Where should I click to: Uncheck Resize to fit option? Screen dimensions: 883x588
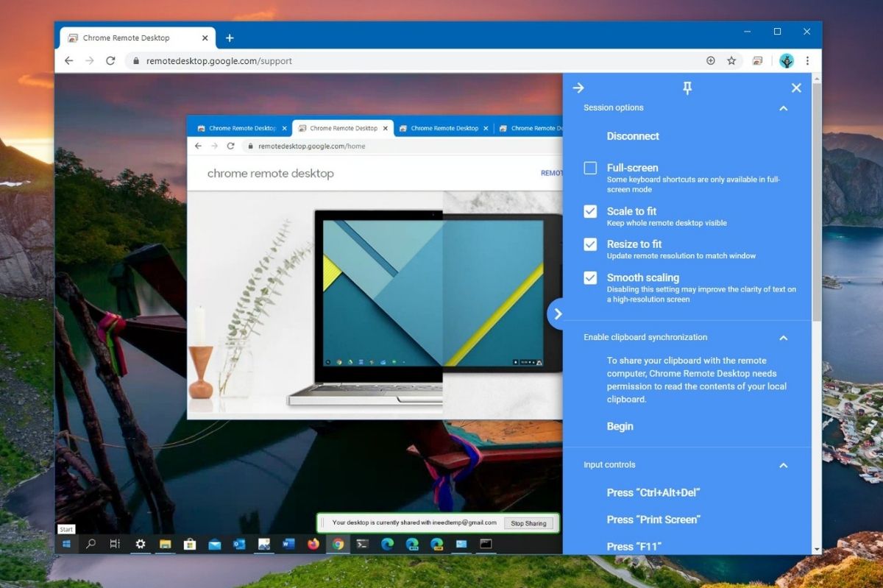coord(590,244)
